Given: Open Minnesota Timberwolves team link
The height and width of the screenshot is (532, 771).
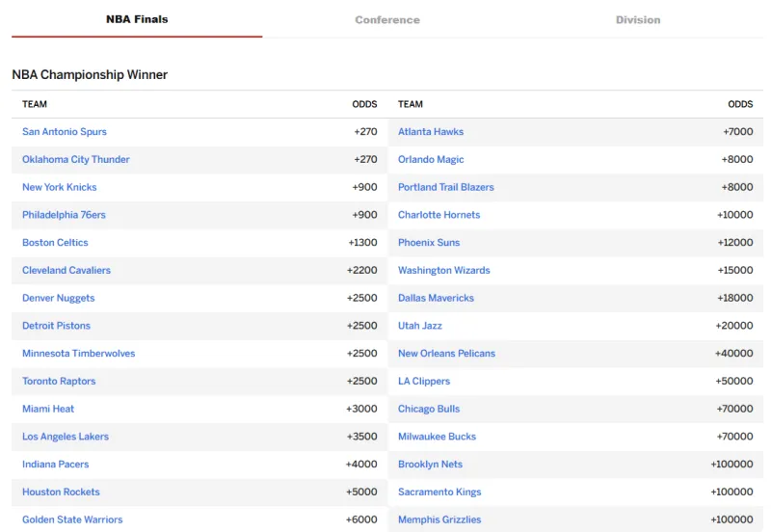Looking at the screenshot, I should point(79,354).
